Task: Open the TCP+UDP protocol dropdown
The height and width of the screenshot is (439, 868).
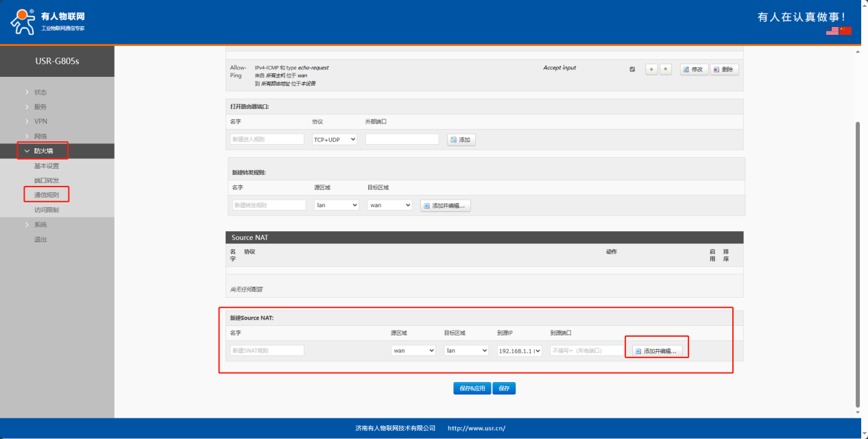Action: (335, 139)
